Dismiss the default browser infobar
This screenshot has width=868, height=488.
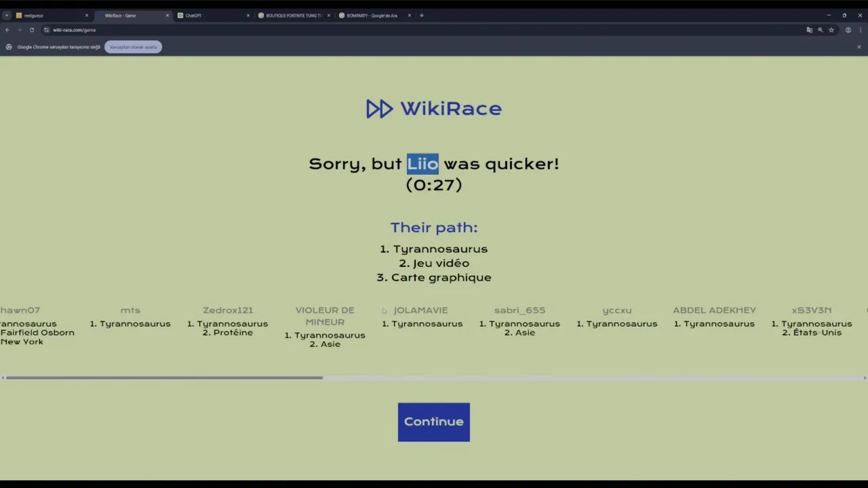(859, 47)
